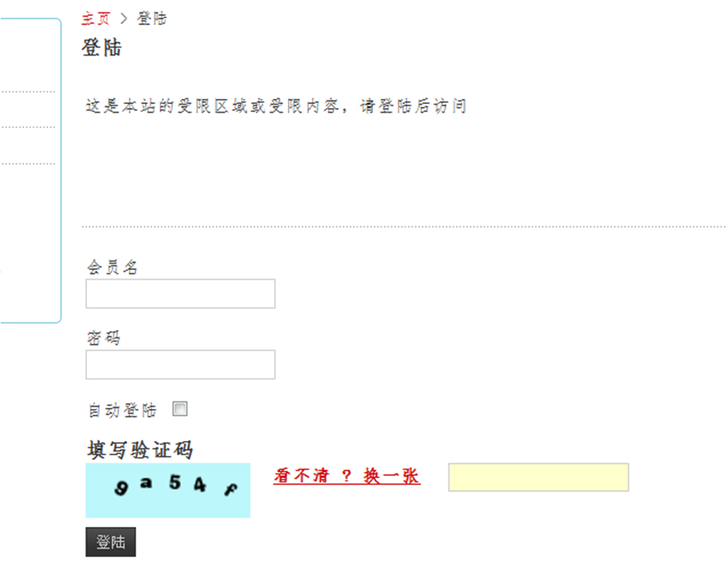The image size is (728, 581).
Task: Enable the 自动登陆 checkbox
Action: [x=180, y=409]
